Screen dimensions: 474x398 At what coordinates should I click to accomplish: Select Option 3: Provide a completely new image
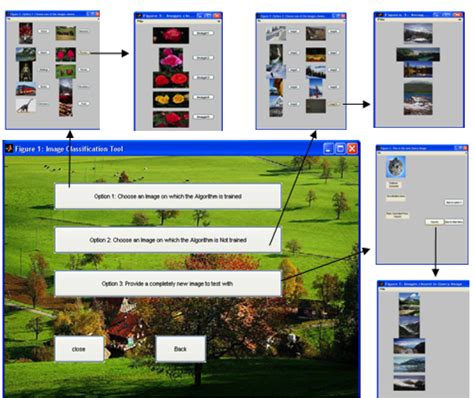coord(168,284)
